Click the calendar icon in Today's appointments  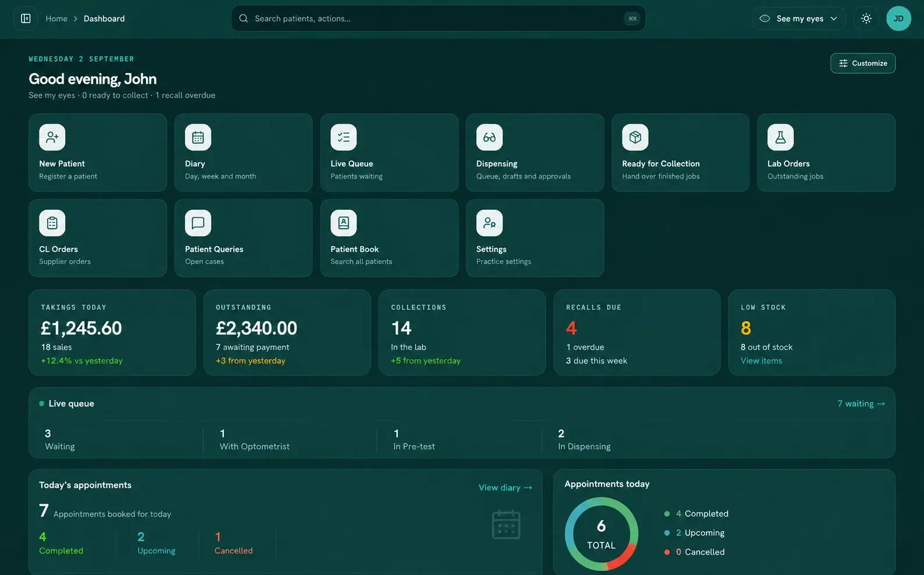(x=506, y=524)
